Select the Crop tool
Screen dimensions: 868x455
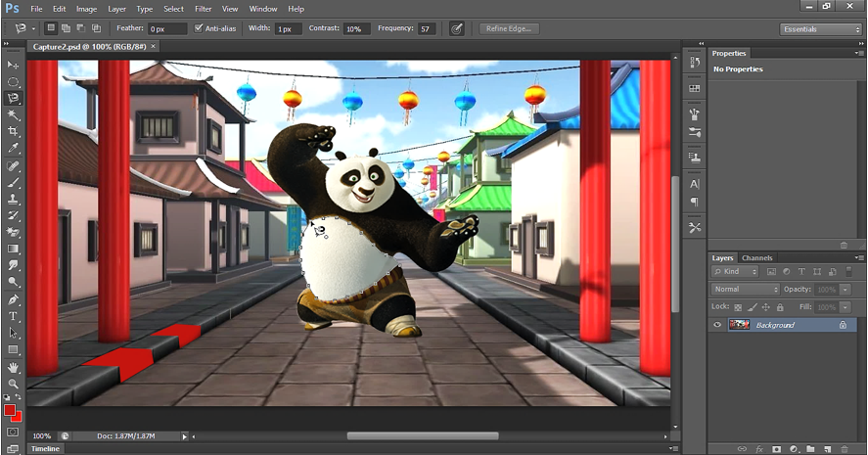point(13,131)
